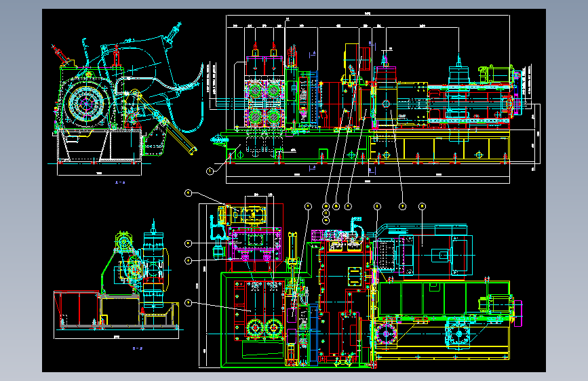The width and height of the screenshot is (588, 381).
Task: Click the rightmost balloon in the row above the plan view
Action: (x=423, y=206)
